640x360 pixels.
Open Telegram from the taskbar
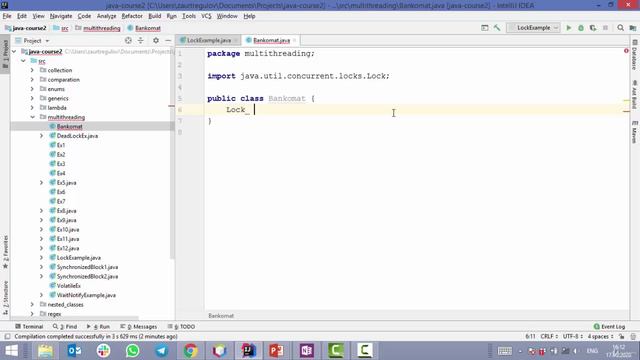click(x=161, y=351)
